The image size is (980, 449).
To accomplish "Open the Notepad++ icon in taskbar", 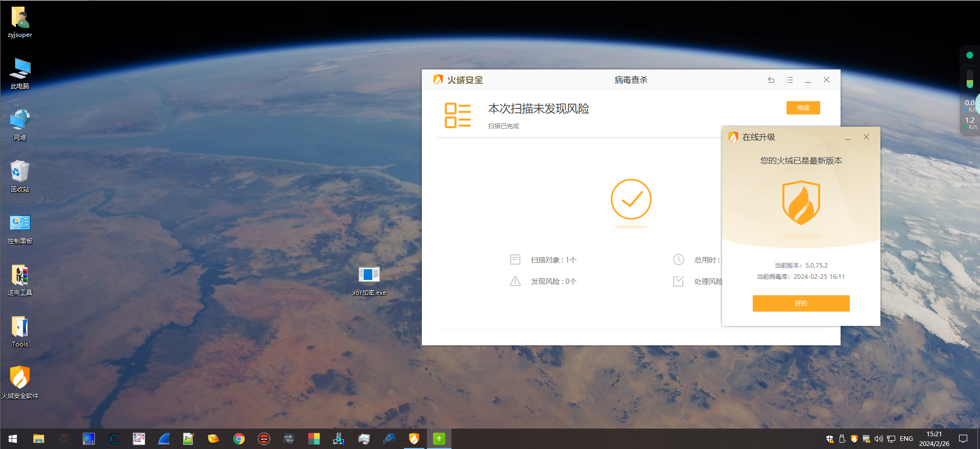I will (x=189, y=439).
